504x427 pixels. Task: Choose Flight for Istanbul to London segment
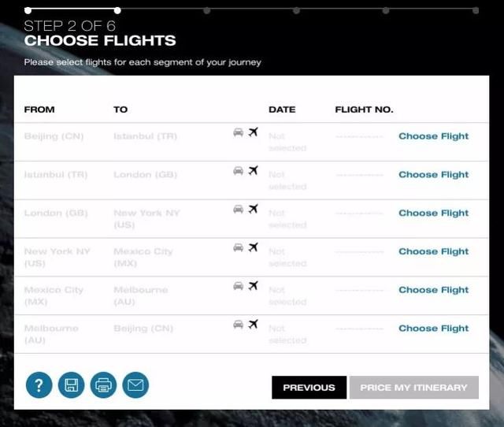pyautogui.click(x=434, y=175)
